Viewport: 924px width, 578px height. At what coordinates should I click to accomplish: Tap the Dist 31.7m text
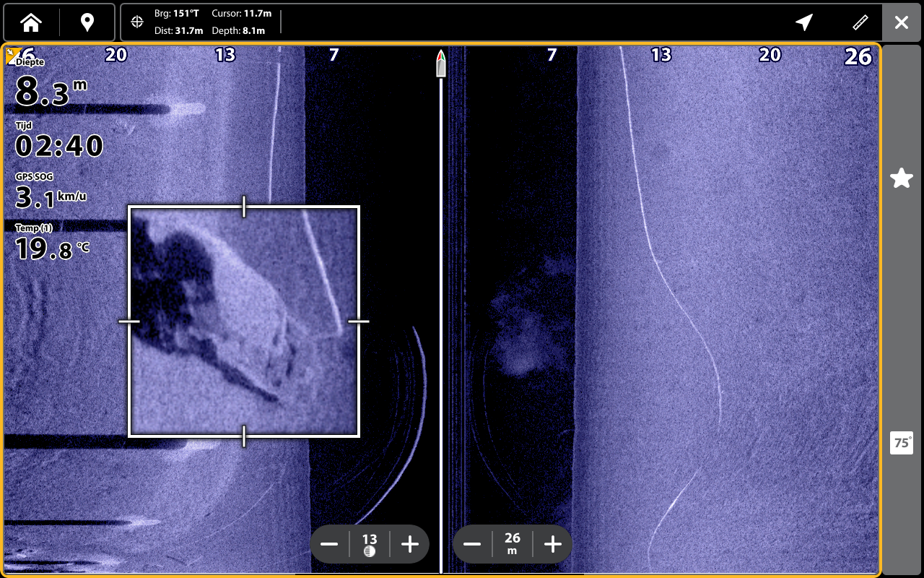click(178, 31)
